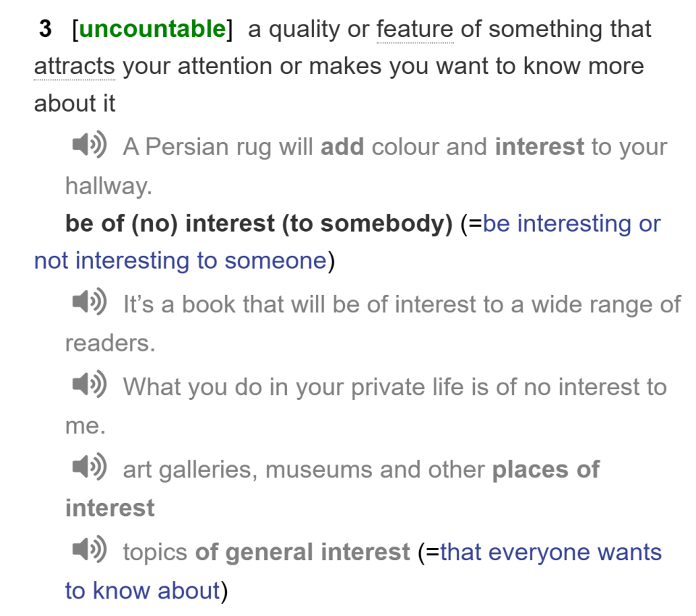
Task: Click the collocation 'be of (no) interest (to somebody)'
Action: pyautogui.click(x=259, y=224)
